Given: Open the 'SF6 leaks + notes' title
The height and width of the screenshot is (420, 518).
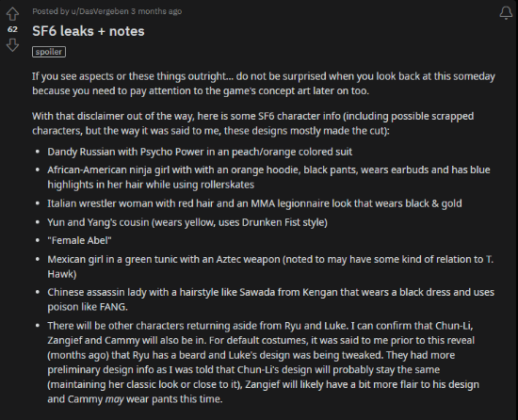Looking at the screenshot, I should point(89,31).
